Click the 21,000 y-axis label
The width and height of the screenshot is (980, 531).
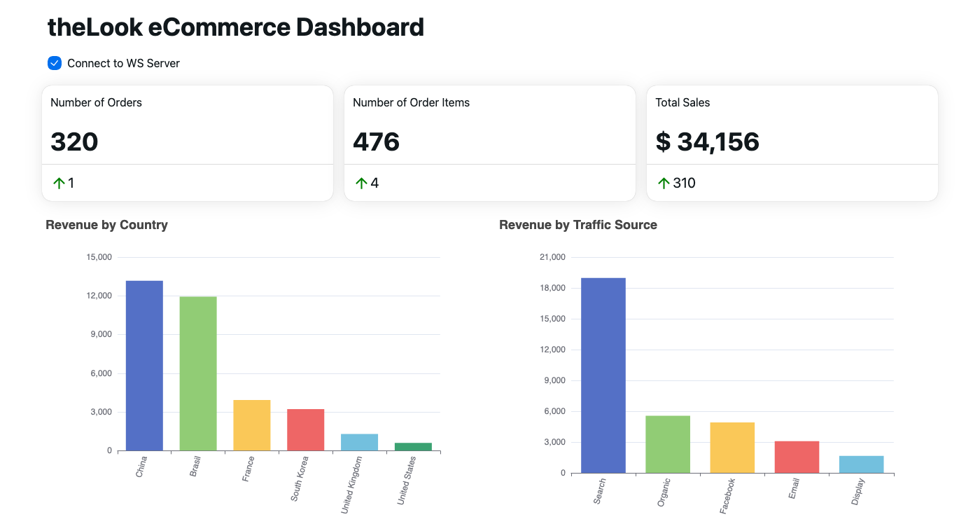click(553, 258)
